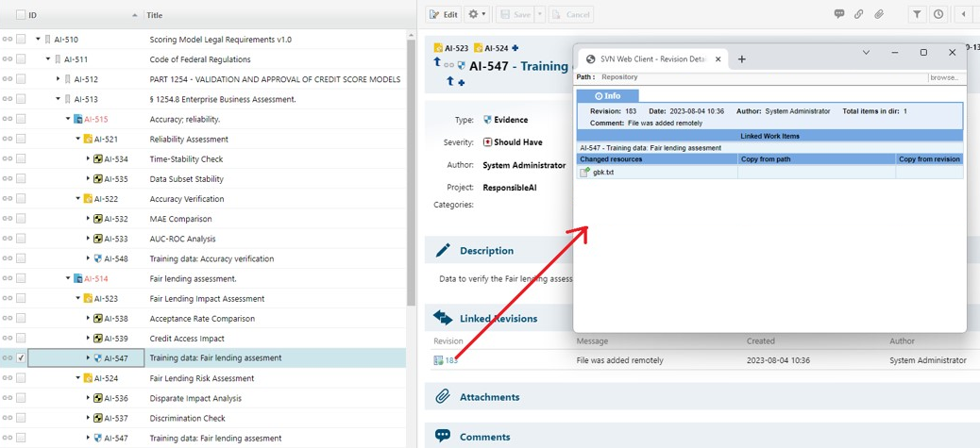
Task: Open the gear settings dropdown
Action: tap(477, 14)
